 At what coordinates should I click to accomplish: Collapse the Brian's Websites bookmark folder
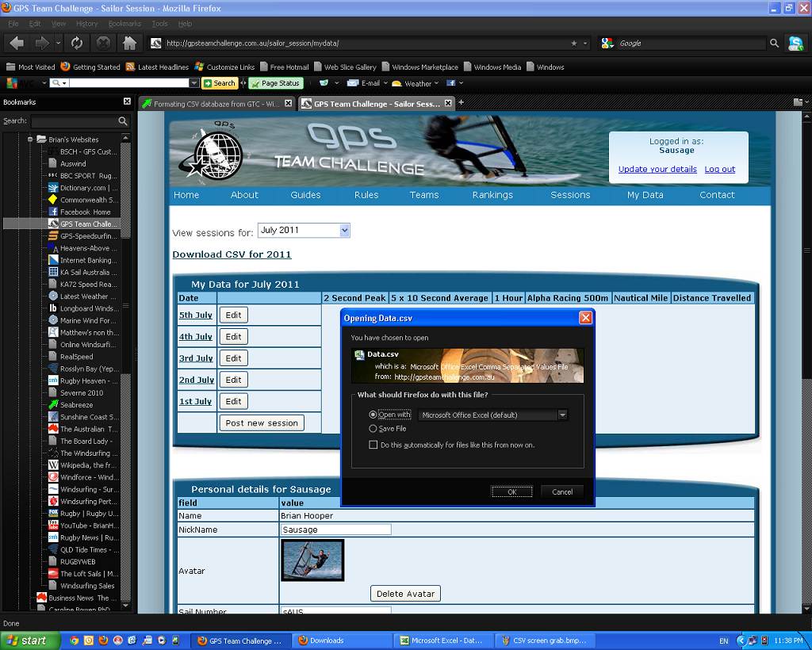pos(30,140)
